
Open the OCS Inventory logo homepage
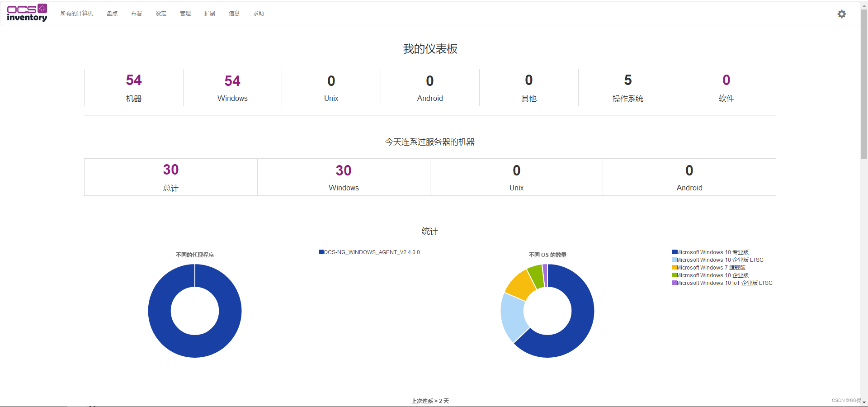(x=27, y=13)
